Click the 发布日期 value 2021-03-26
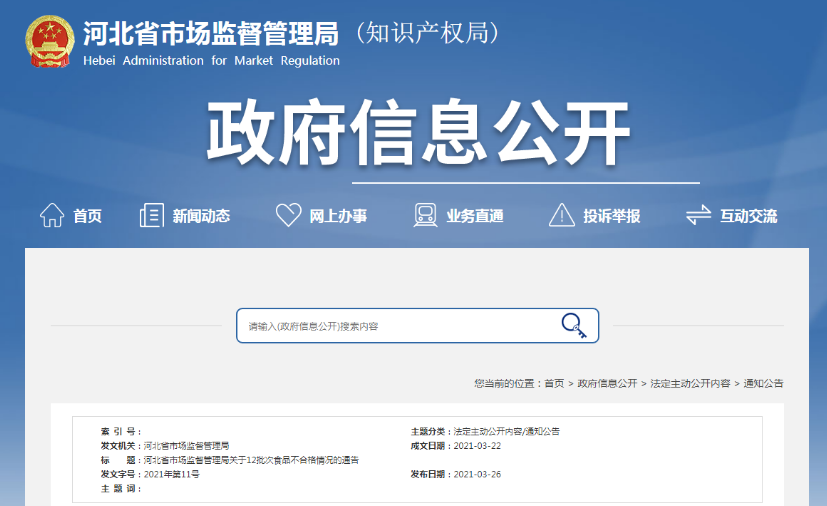The width and height of the screenshot is (827, 506). pos(477,474)
